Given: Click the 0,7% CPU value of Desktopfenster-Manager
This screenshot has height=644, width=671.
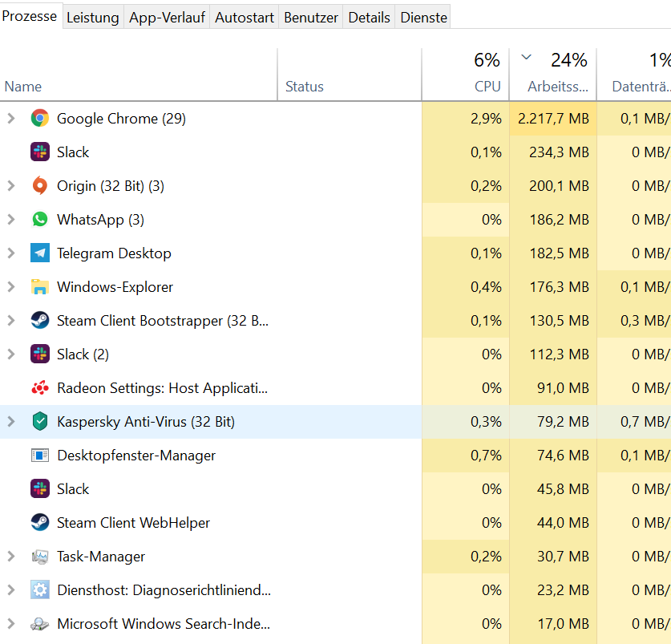Looking at the screenshot, I should (486, 456).
